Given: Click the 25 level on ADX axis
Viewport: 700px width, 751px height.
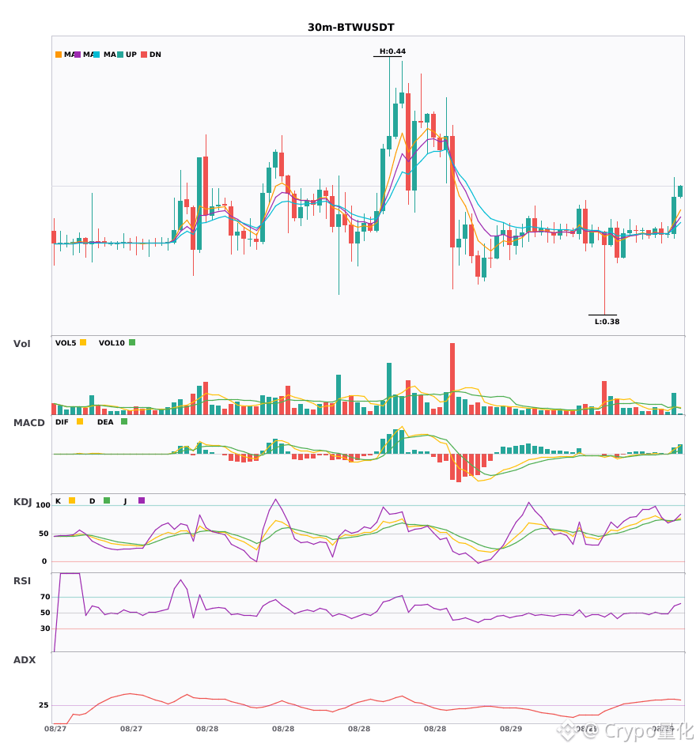Looking at the screenshot, I should click(44, 705).
